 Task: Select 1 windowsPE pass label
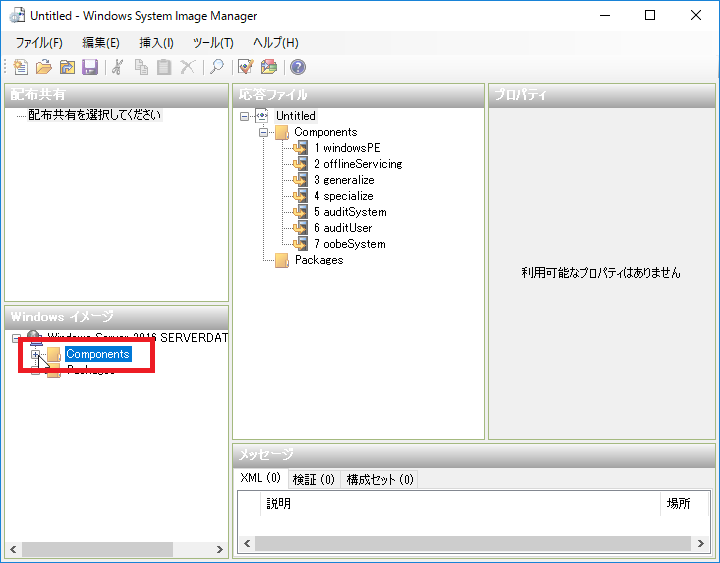pos(348,148)
